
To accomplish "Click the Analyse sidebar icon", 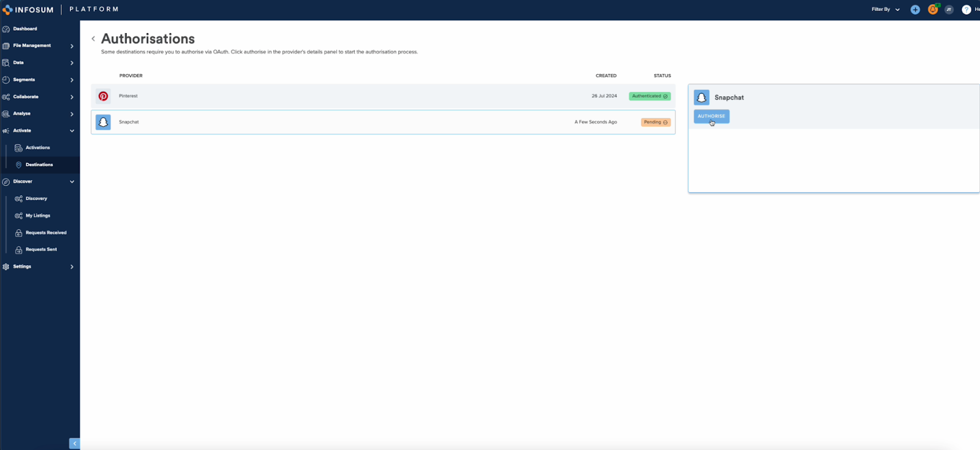I will coord(6,114).
